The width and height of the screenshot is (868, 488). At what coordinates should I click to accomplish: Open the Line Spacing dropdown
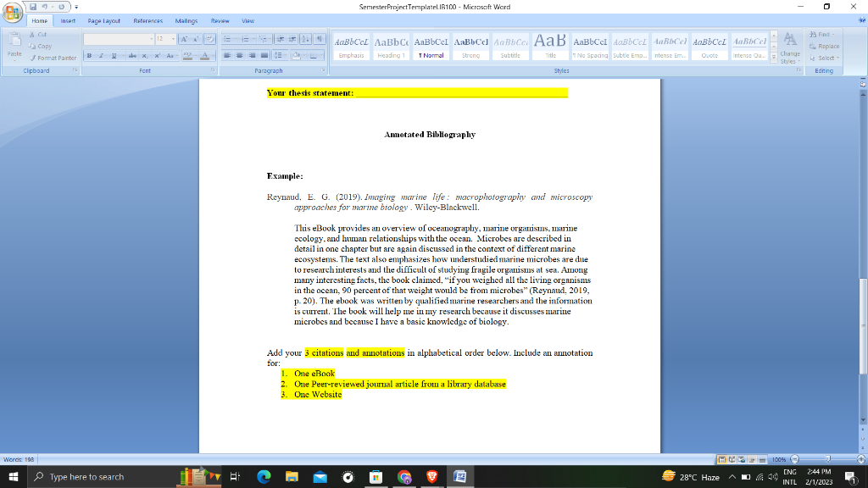point(280,54)
